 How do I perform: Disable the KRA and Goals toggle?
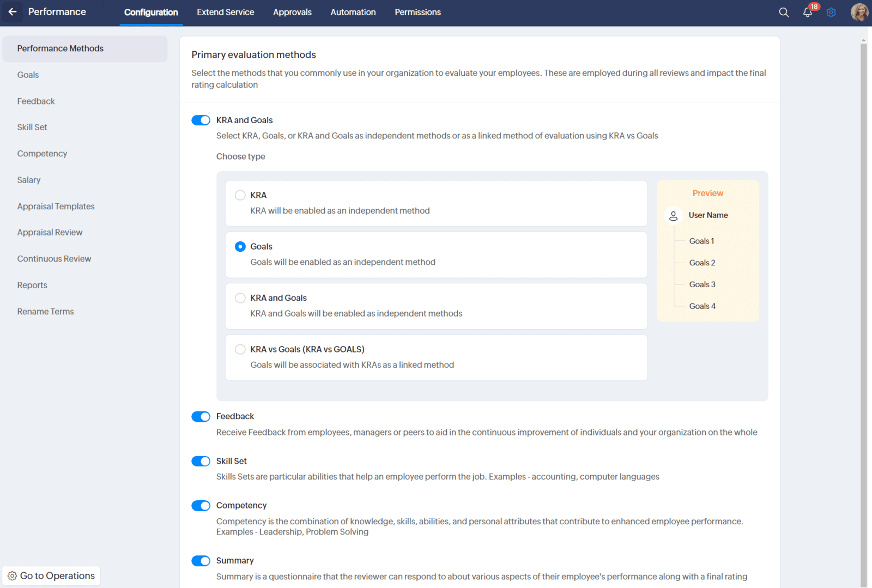[x=201, y=120]
